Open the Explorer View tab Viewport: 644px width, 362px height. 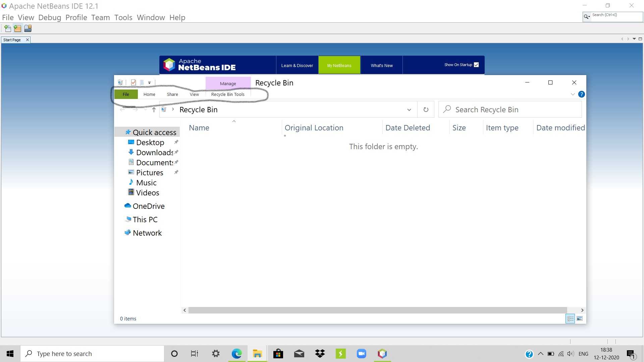[194, 94]
